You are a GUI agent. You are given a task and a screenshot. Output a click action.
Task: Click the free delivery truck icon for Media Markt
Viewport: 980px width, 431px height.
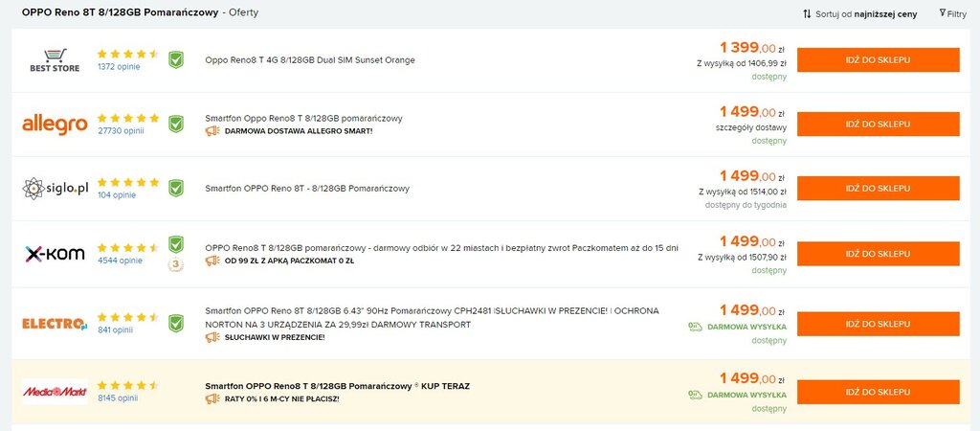[695, 395]
